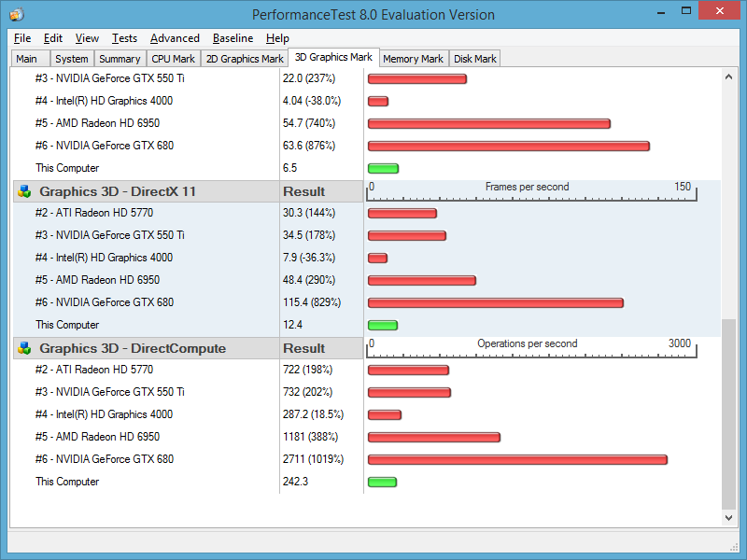Viewport: 747px width, 560px height.
Task: Click the 63.6 (876%) result value
Action: [309, 146]
